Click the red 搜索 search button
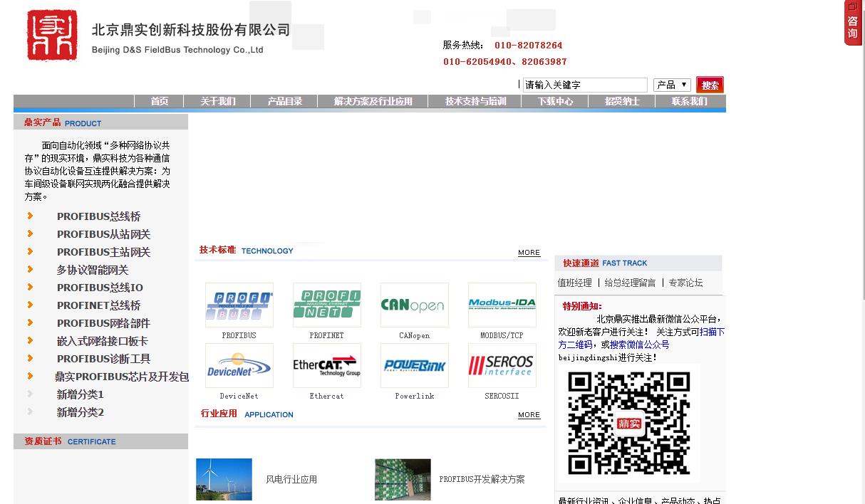The width and height of the screenshot is (865, 504). [x=710, y=85]
